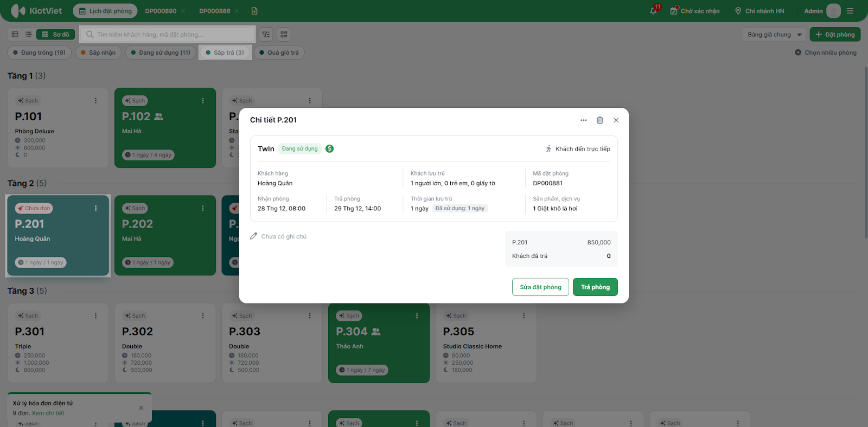Open the hamburger menu beside Admin avatar
Screen dimensions: 868x427
850,11
